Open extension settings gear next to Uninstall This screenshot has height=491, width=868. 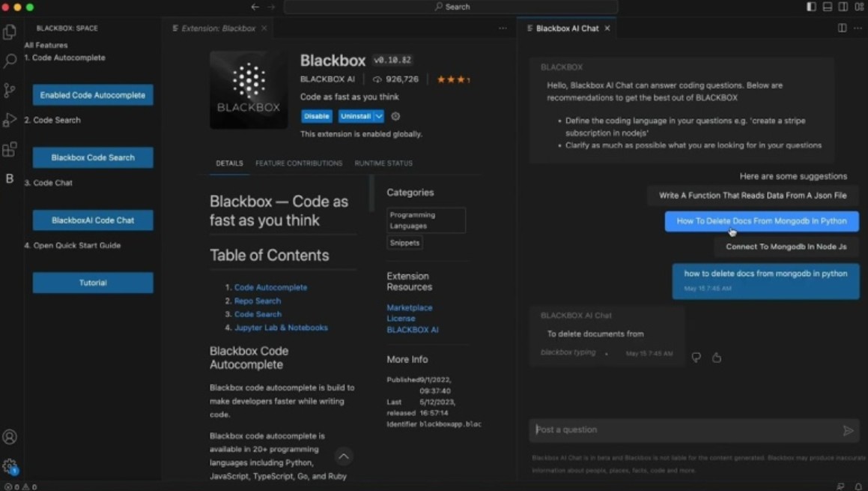pyautogui.click(x=395, y=116)
